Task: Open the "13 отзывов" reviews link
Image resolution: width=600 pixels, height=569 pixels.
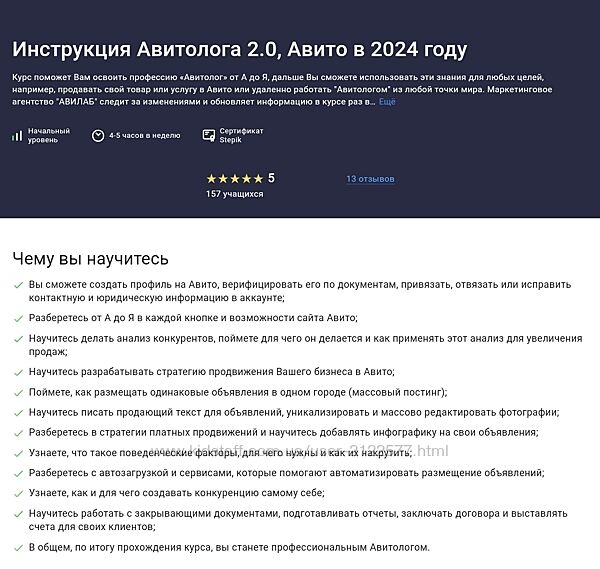Action: (370, 179)
